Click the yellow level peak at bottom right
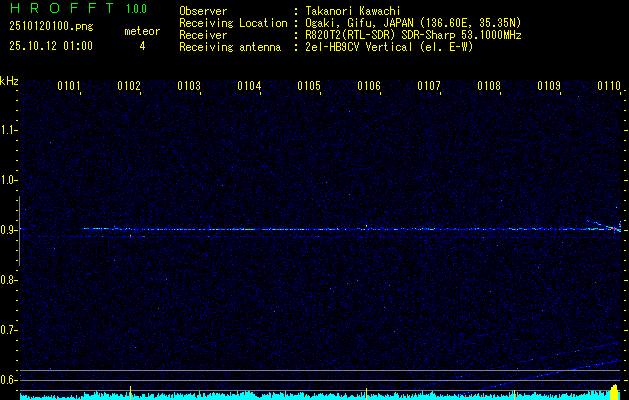Viewport: 629px width, 400px height. click(614, 392)
